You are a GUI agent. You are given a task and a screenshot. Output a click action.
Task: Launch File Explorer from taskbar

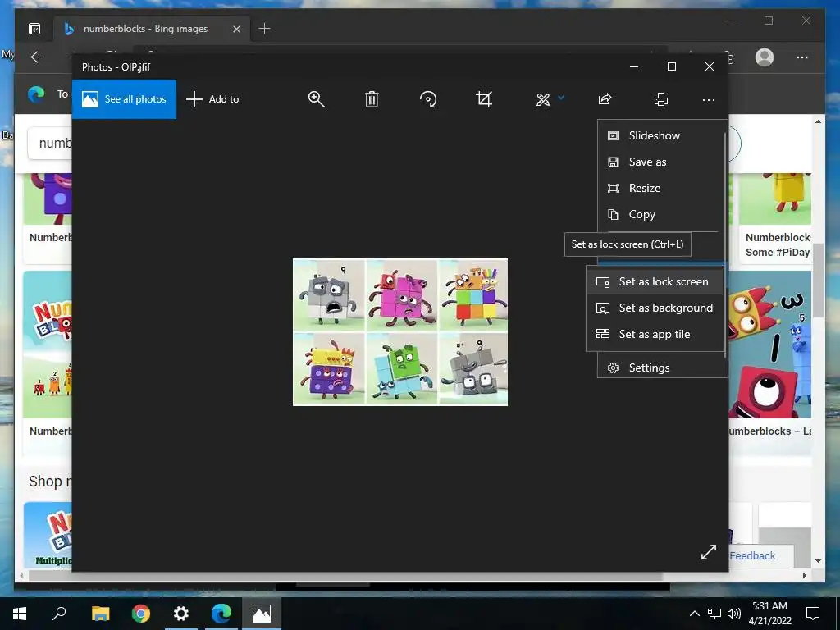pyautogui.click(x=100, y=614)
